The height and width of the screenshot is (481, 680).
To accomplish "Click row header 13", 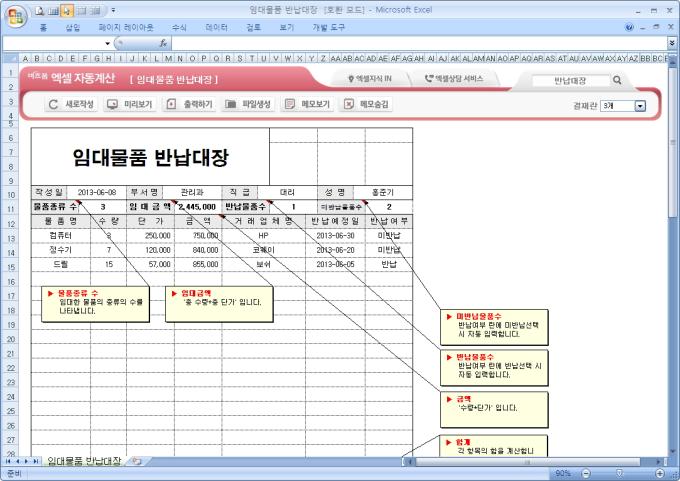I will pyautogui.click(x=11, y=239).
